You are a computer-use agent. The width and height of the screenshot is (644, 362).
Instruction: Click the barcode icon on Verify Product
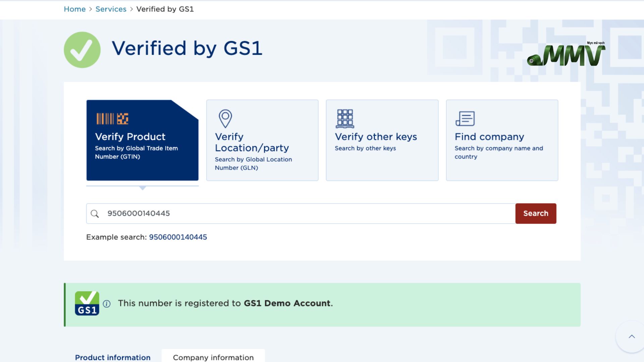tap(112, 119)
